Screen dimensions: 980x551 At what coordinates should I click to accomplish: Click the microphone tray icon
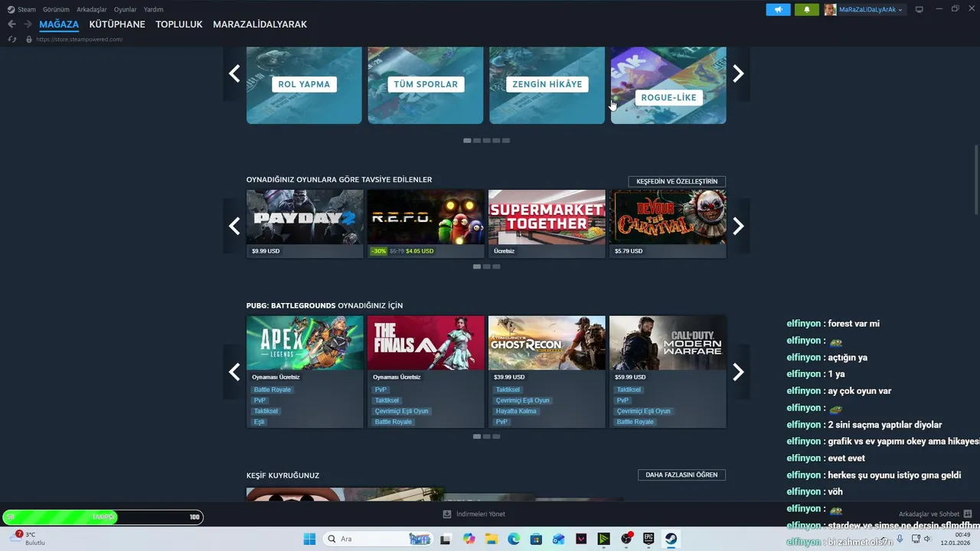[900, 539]
